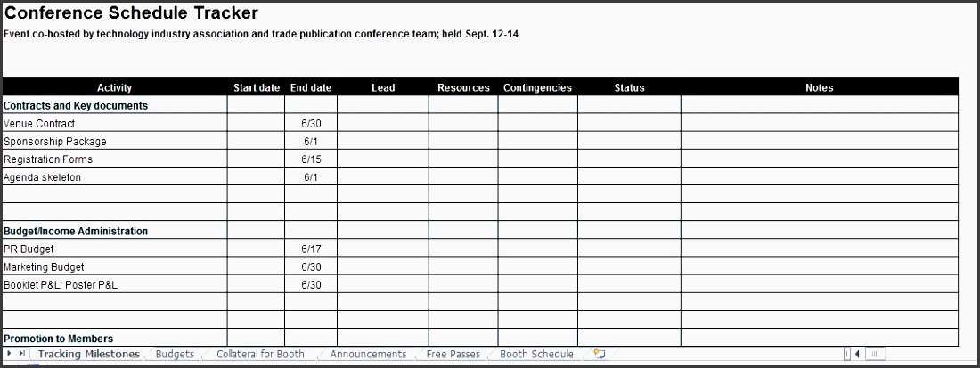Select the Conference Schedule Tracker title cell
This screenshot has height=368, width=980.
(132, 13)
